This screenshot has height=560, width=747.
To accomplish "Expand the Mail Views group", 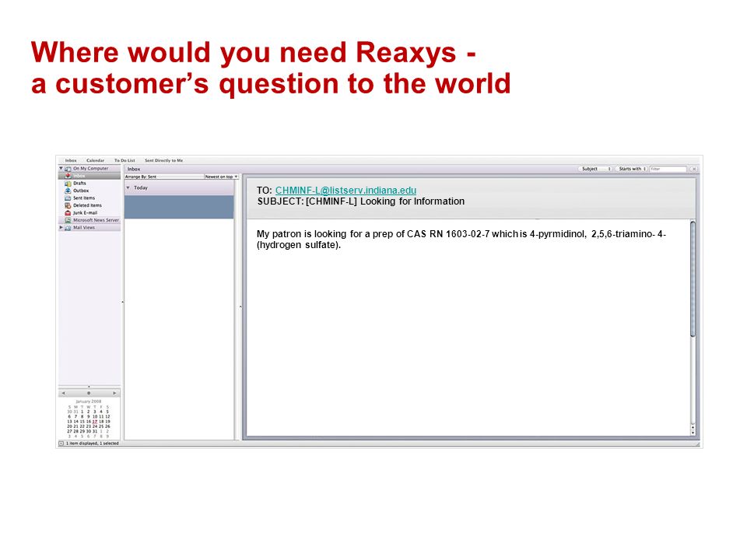I will pos(61,228).
